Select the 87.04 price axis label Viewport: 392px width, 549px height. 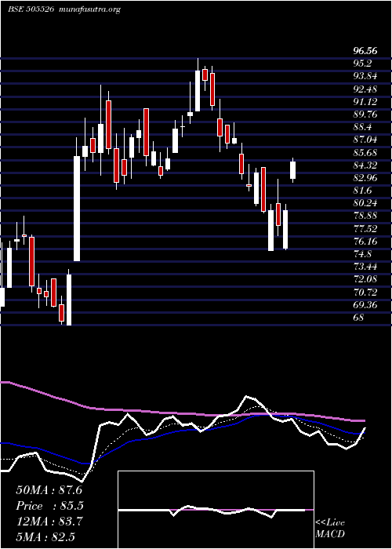click(365, 140)
